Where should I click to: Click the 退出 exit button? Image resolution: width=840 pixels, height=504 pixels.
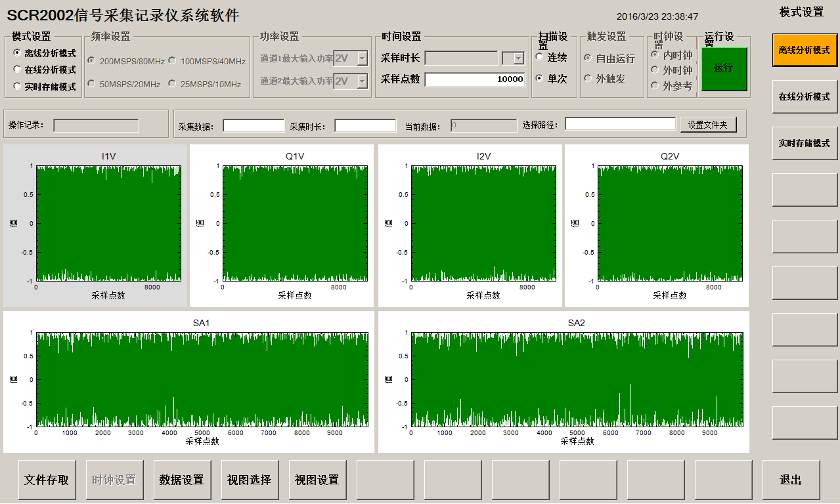791,480
